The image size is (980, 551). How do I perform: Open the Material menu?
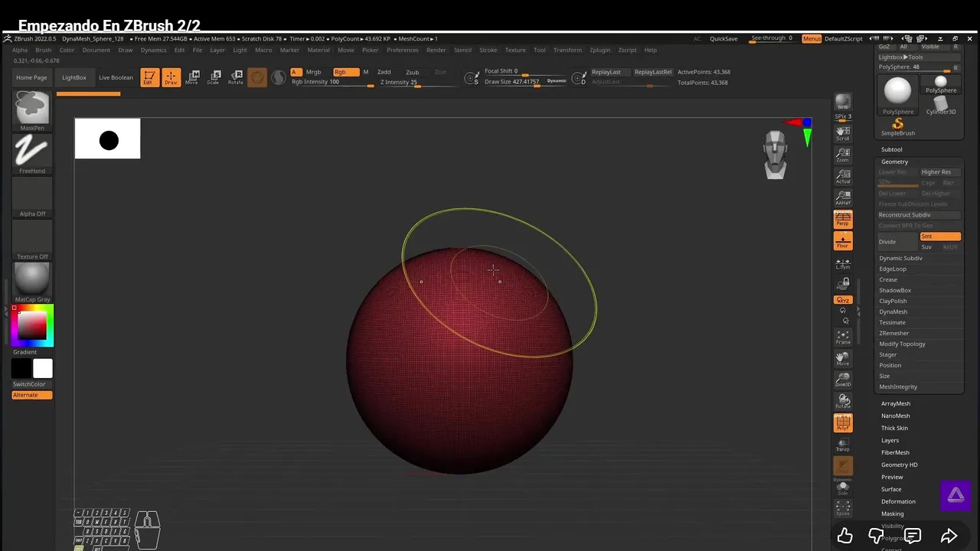coord(318,50)
